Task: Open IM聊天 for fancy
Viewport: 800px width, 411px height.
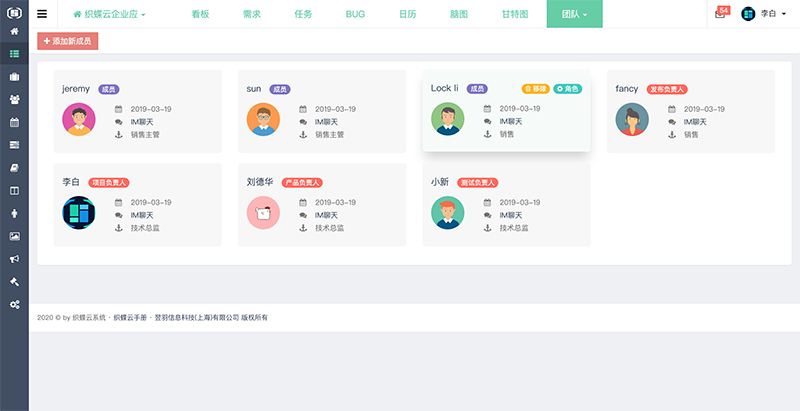Action: tap(695, 122)
